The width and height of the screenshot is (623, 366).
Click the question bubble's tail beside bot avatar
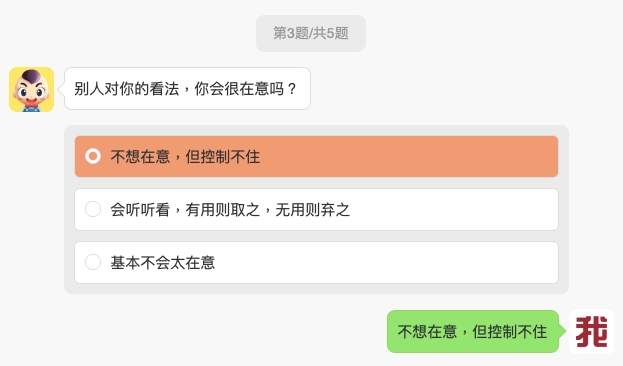coord(61,89)
